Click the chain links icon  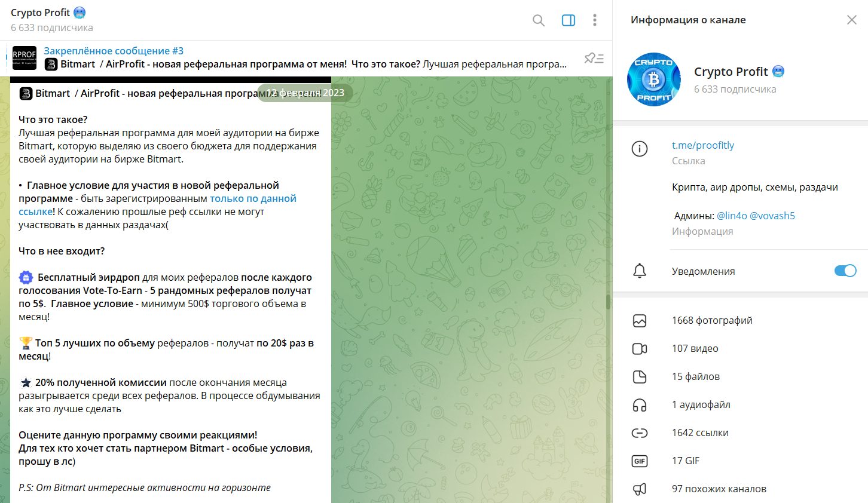coord(640,433)
